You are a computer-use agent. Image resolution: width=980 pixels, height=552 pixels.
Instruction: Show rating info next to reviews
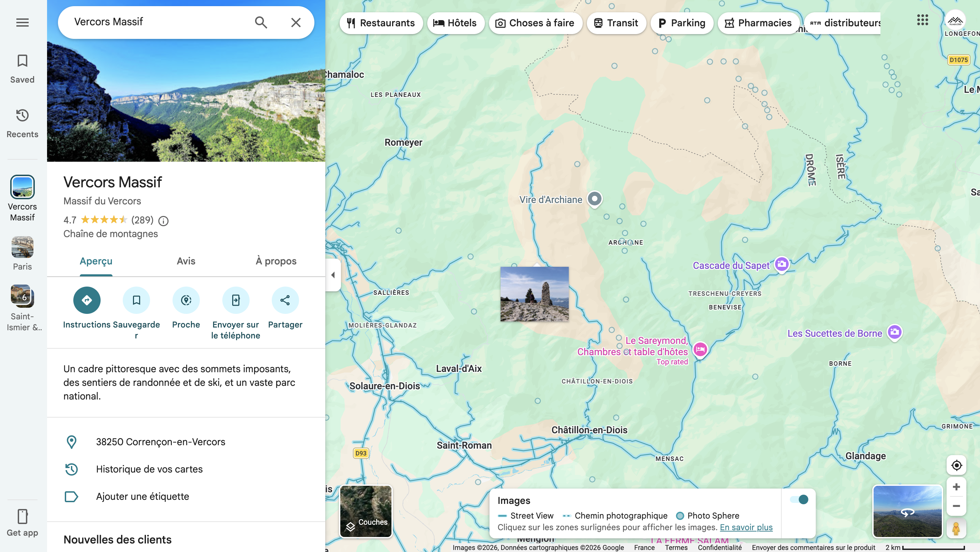pyautogui.click(x=163, y=221)
